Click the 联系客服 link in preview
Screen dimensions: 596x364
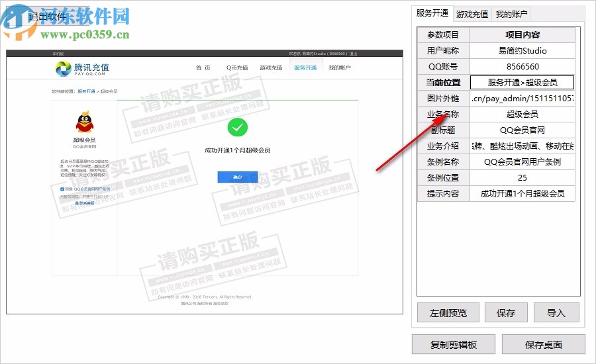coord(85,203)
